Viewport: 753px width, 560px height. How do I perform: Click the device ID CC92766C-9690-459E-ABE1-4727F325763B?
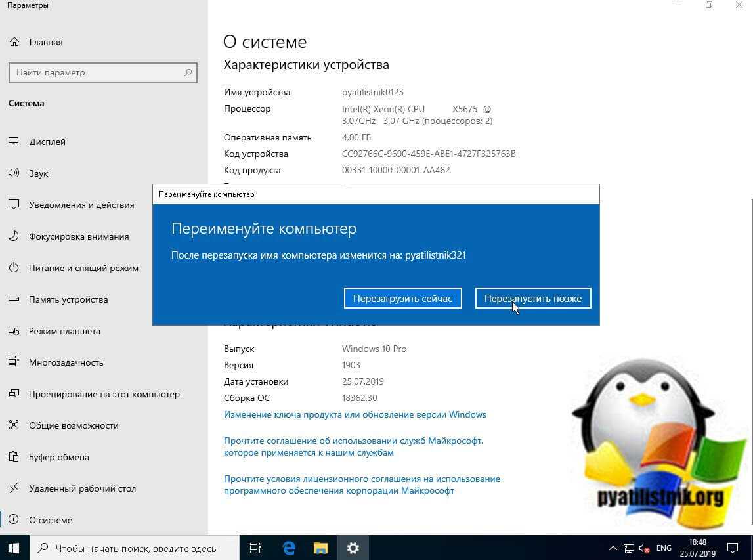(429, 154)
